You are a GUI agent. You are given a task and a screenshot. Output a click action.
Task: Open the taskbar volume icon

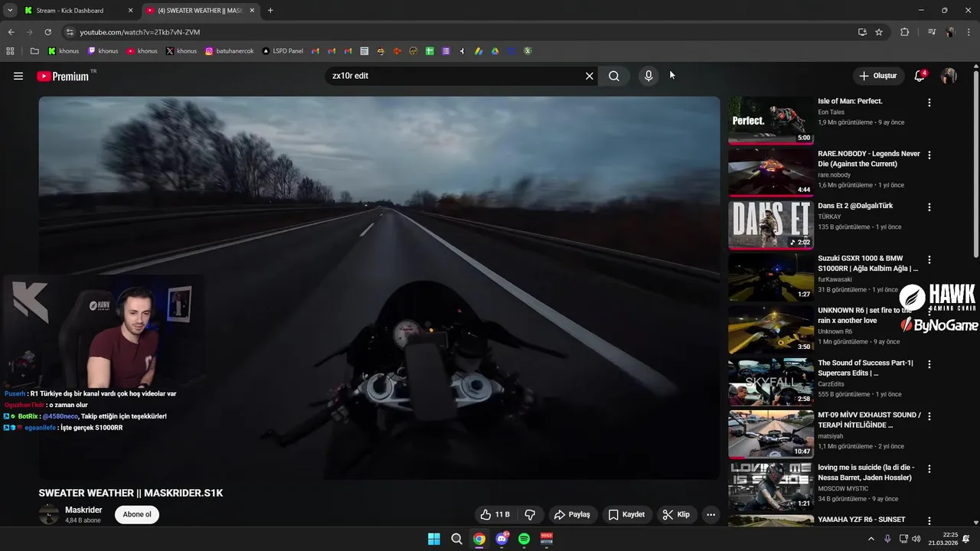[x=916, y=539]
